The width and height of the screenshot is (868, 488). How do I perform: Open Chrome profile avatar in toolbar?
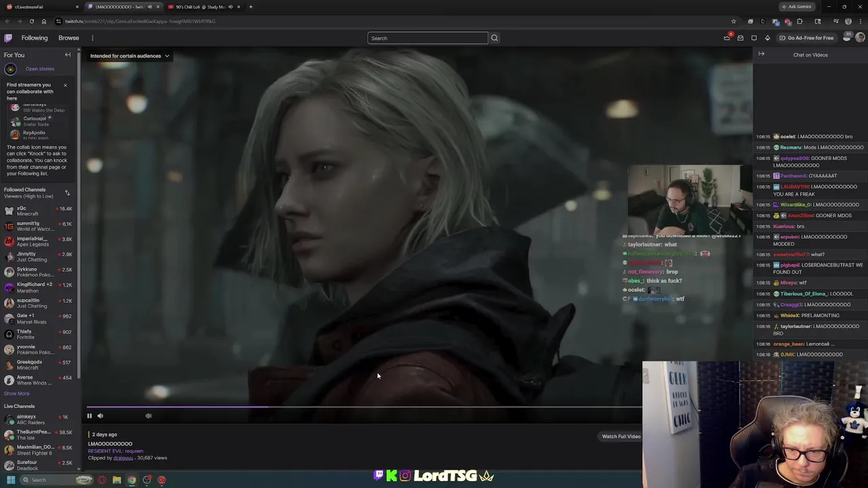(x=848, y=21)
